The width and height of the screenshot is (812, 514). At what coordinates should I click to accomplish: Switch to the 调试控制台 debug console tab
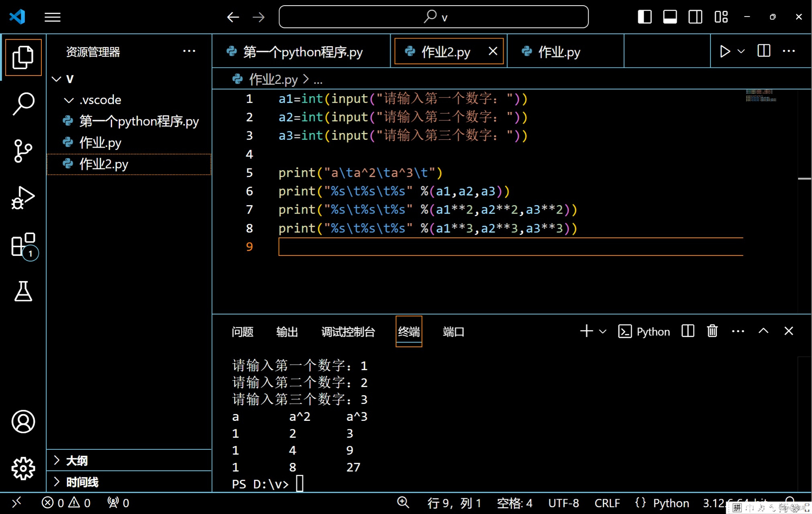[x=348, y=332]
